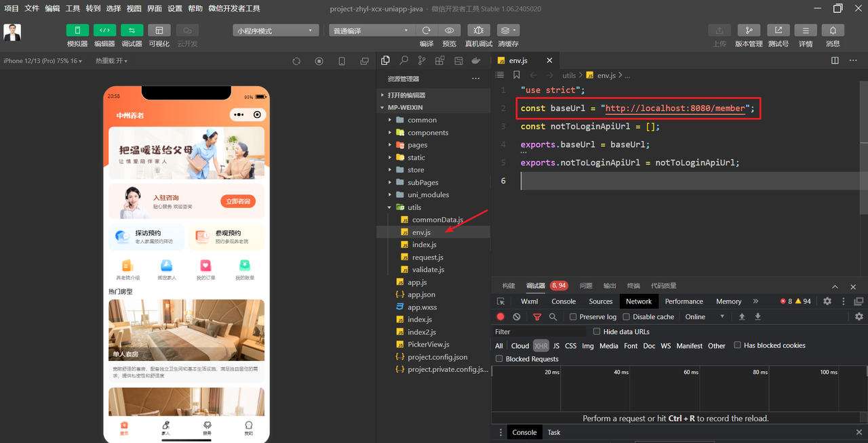Check Has blocked cookies

click(x=737, y=345)
